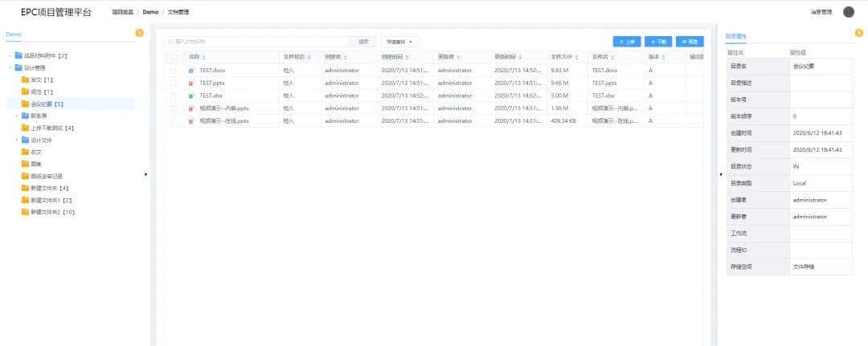This screenshot has height=346, width=868.
Task: Sort by the 更新时间 column sort icon
Action: click(520, 57)
